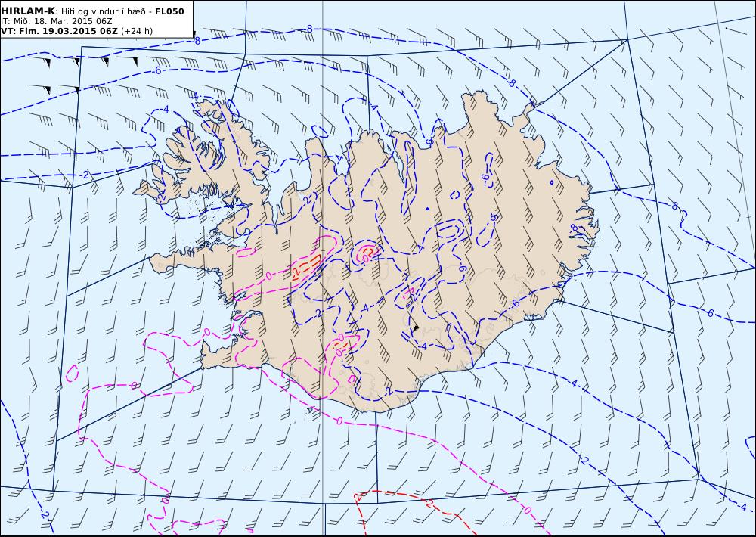Click the '(+24 h)' forecast offset text
The width and height of the screenshot is (756, 537).
pos(136,31)
